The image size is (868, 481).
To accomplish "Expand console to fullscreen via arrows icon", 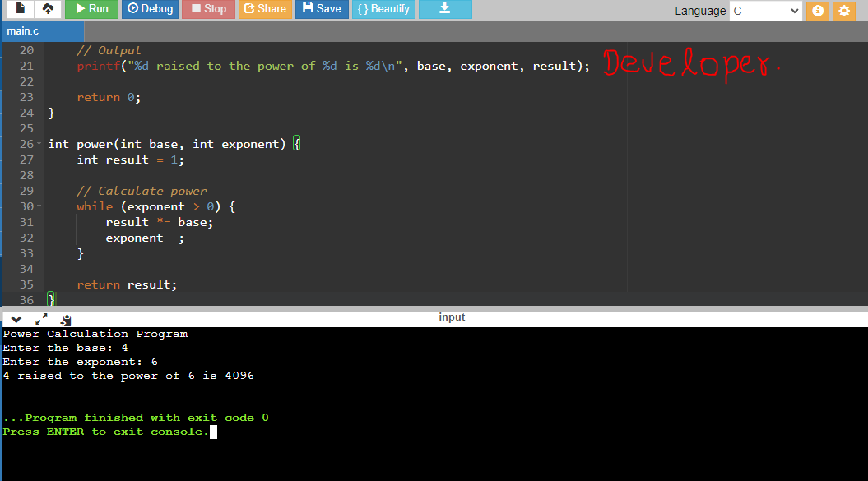I will point(39,319).
